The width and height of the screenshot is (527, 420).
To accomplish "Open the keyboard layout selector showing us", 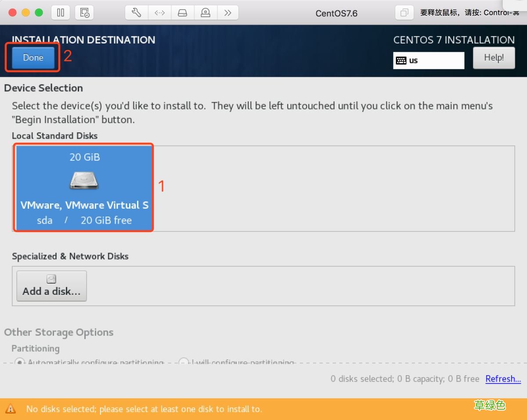I will click(x=428, y=60).
